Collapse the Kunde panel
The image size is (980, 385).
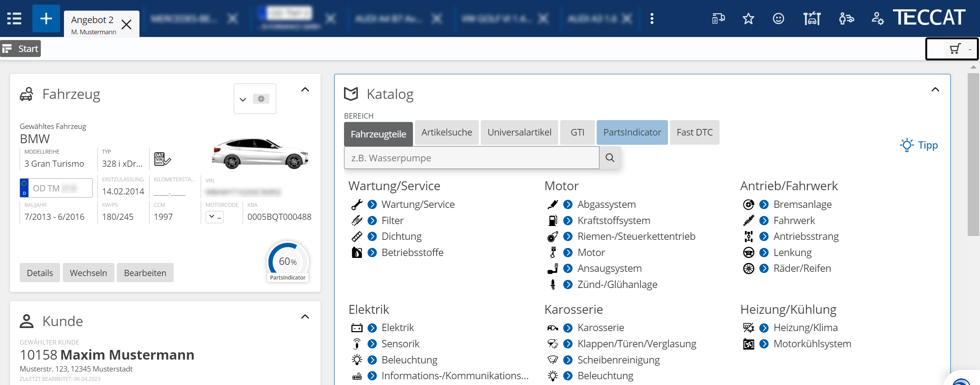tap(305, 317)
